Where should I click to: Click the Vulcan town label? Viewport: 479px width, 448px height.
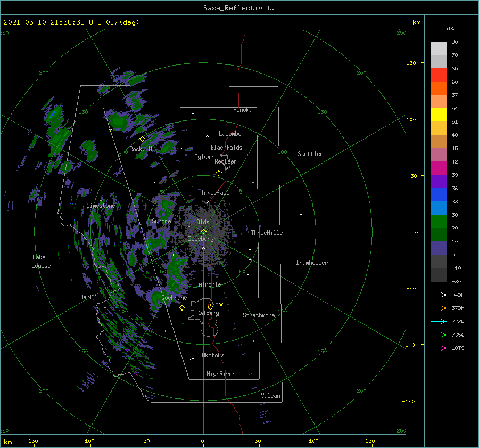pyautogui.click(x=271, y=396)
